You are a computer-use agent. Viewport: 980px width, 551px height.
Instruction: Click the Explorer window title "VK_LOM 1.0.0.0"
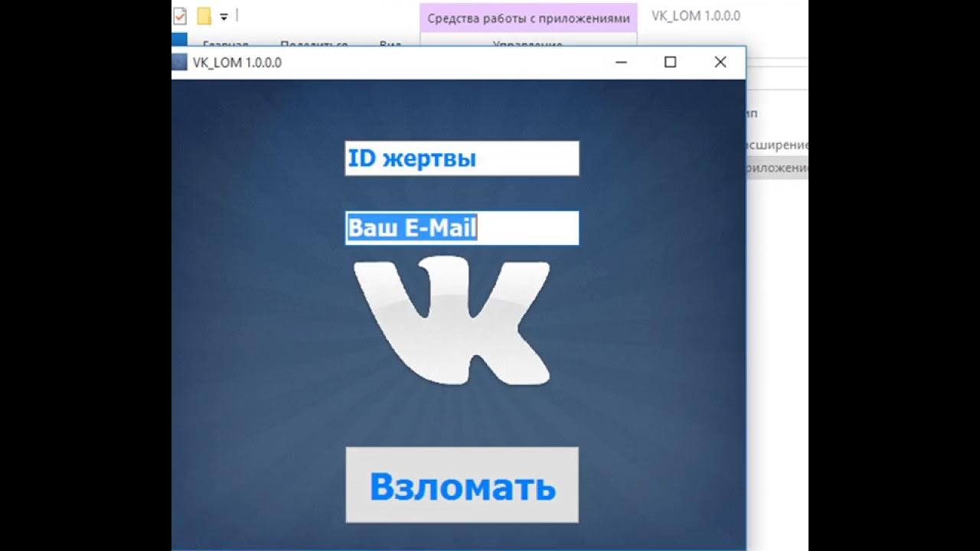[696, 16]
